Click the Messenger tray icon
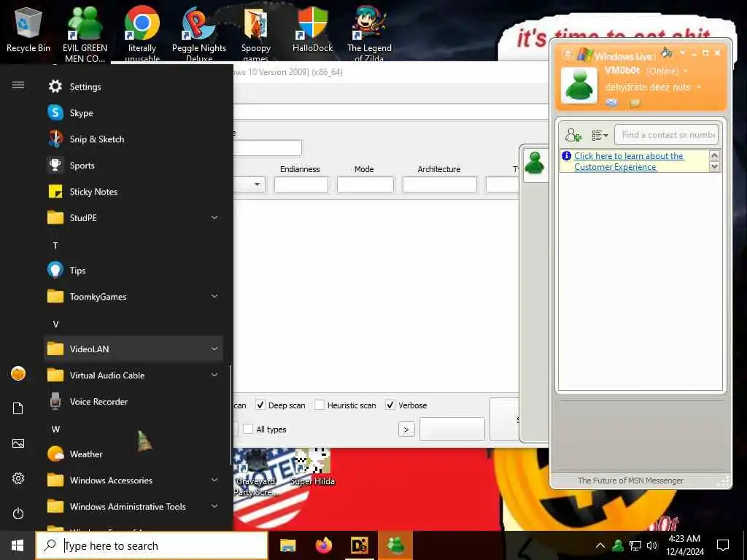The image size is (747, 560). 618,545
